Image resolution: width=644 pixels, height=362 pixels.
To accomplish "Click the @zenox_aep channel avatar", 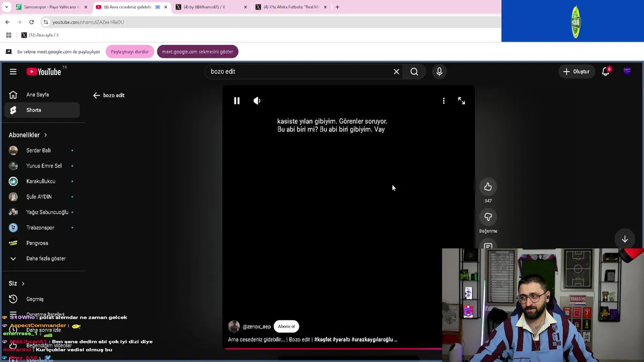I will point(234,326).
